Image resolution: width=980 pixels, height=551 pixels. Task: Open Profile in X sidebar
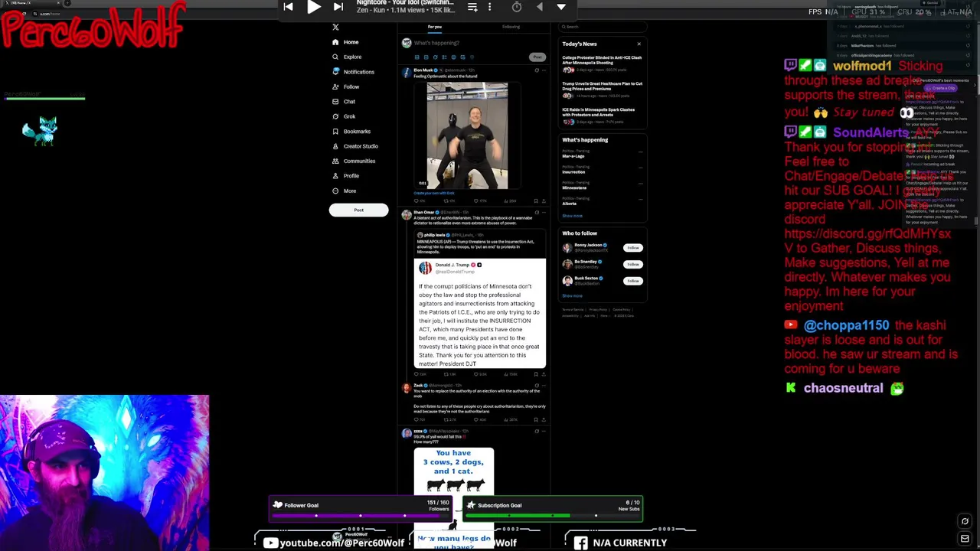pyautogui.click(x=345, y=176)
